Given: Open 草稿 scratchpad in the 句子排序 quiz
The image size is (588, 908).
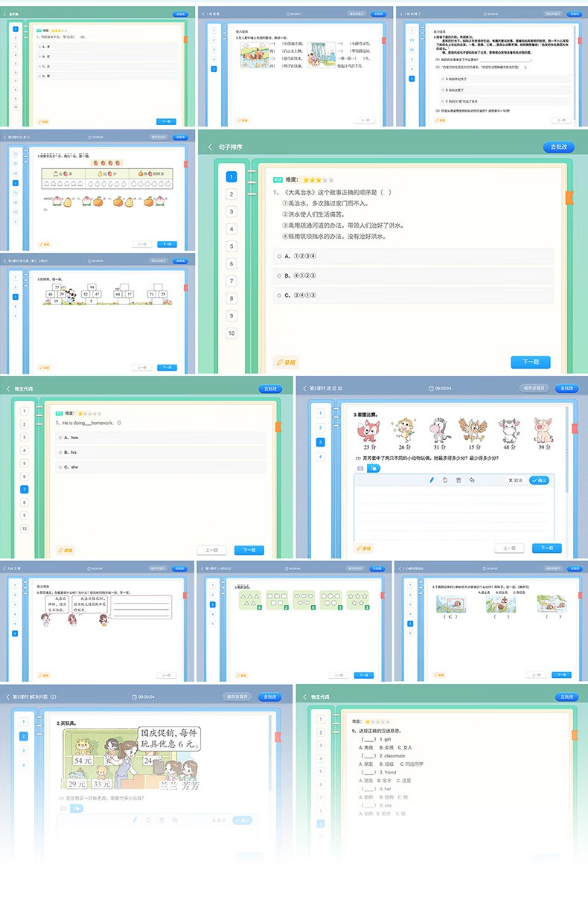Looking at the screenshot, I should pyautogui.click(x=286, y=362).
